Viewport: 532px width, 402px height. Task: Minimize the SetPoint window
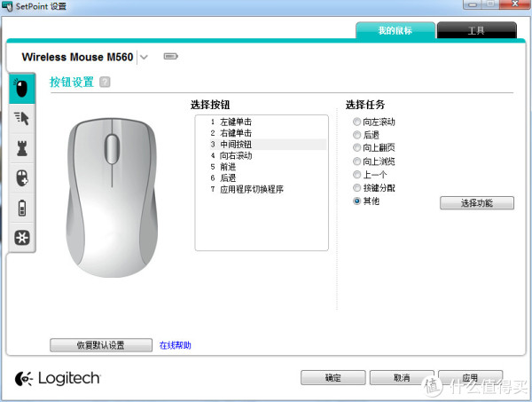point(473,4)
